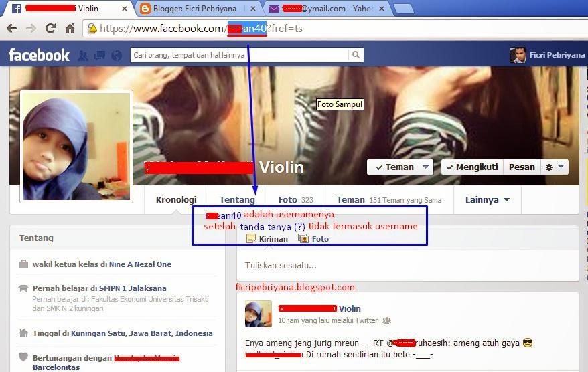Viewport: 588px width, 372px height.
Task: Open the SMPN 1 Jalaksana link
Action: [133, 288]
